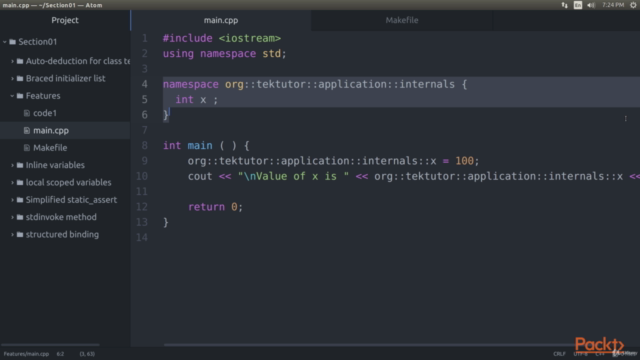Select the 'Section01' root folder label
The width and height of the screenshot is (640, 360).
(38, 42)
